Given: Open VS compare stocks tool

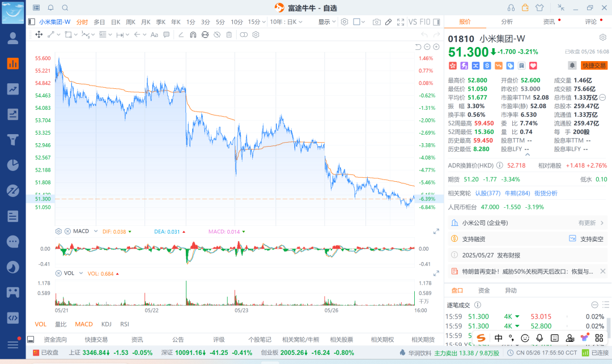Looking at the screenshot, I should (413, 22).
